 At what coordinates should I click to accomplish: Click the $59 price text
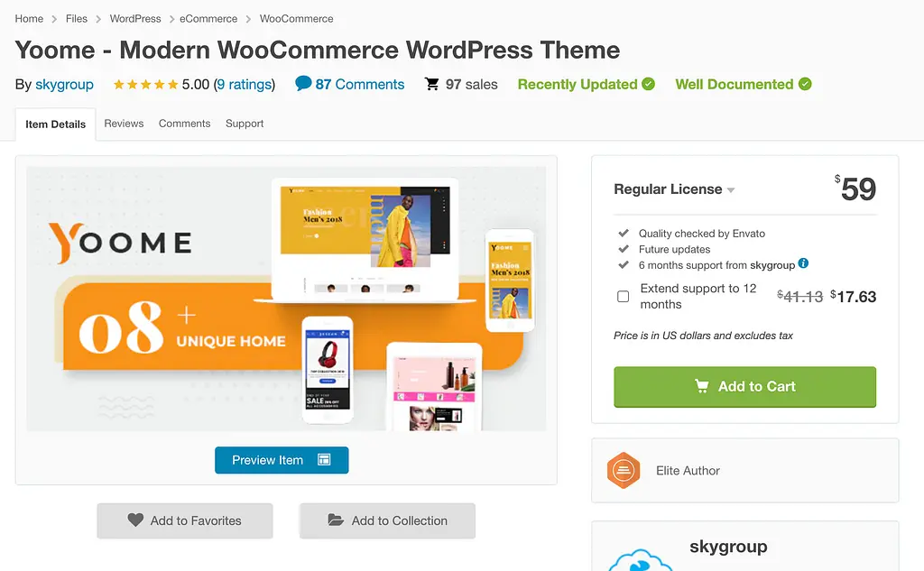855,189
